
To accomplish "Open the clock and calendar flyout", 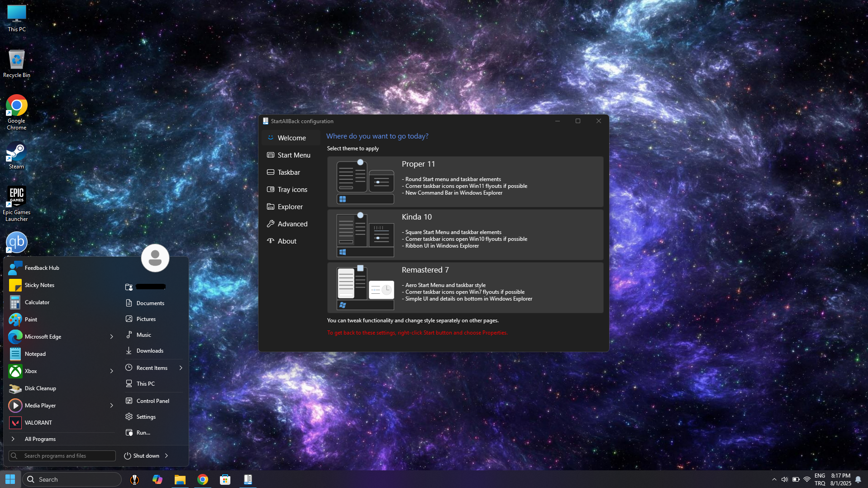I will 841,479.
